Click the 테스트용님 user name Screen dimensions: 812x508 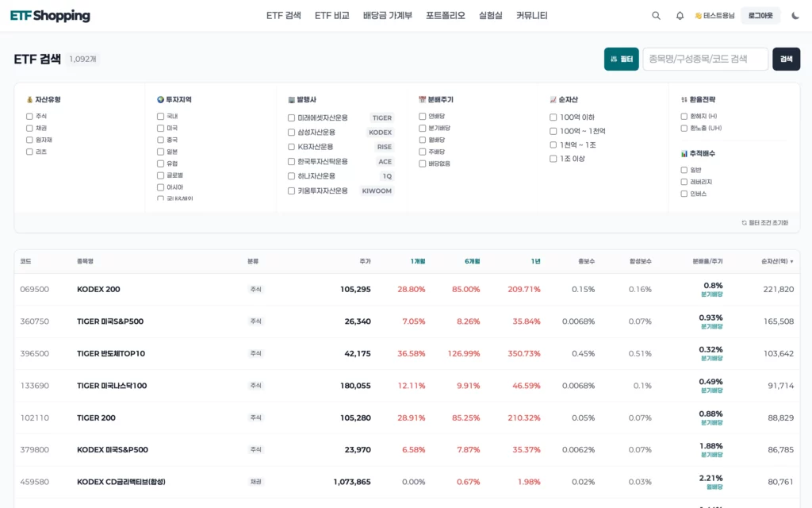tap(718, 16)
